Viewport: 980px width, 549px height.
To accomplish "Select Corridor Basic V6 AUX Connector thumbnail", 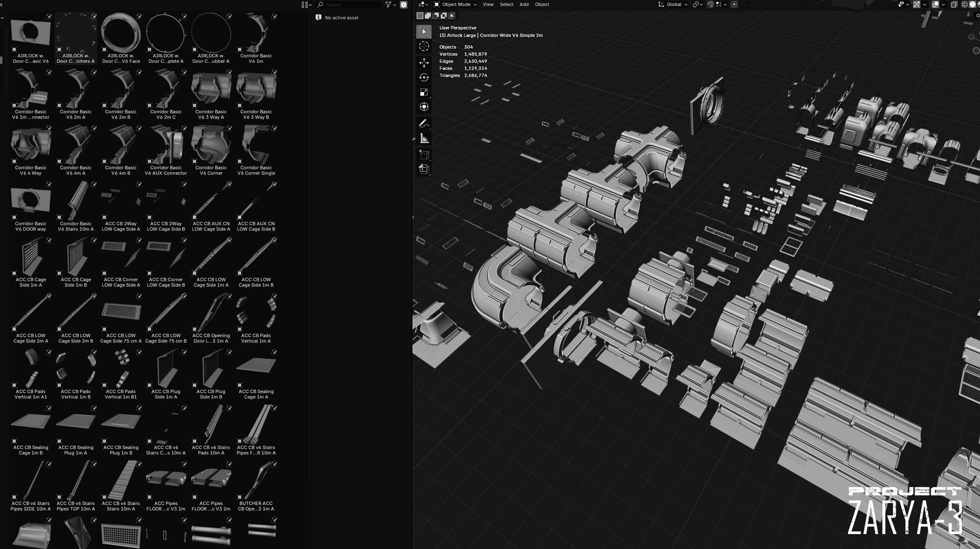I will click(x=166, y=144).
